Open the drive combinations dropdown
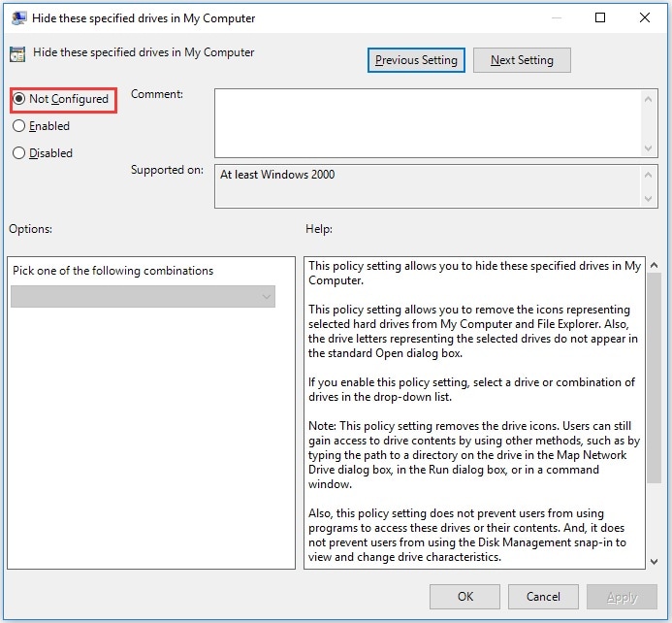 pos(143,296)
